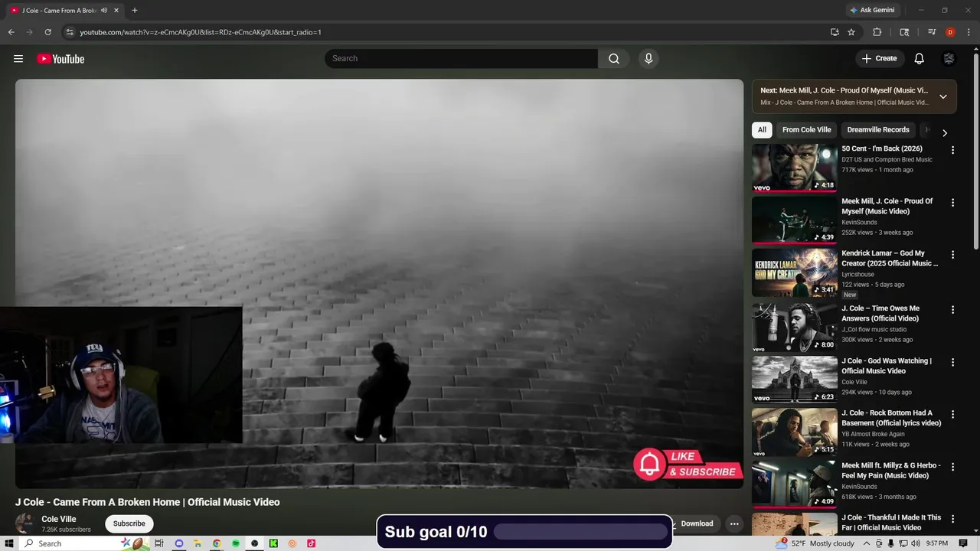Open the Kendrick Lamar God My Creator thumbnail
The width and height of the screenshot is (980, 551).
click(x=795, y=272)
